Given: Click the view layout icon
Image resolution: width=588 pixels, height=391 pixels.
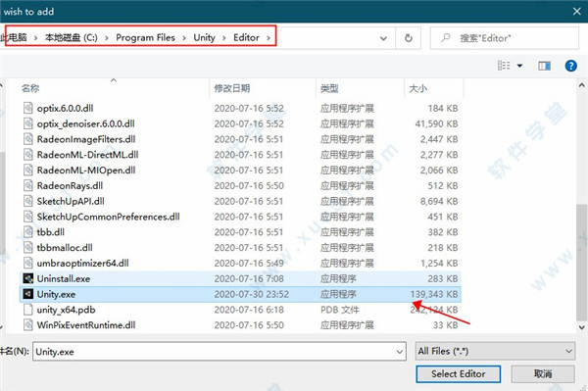Looking at the screenshot, I should [504, 66].
